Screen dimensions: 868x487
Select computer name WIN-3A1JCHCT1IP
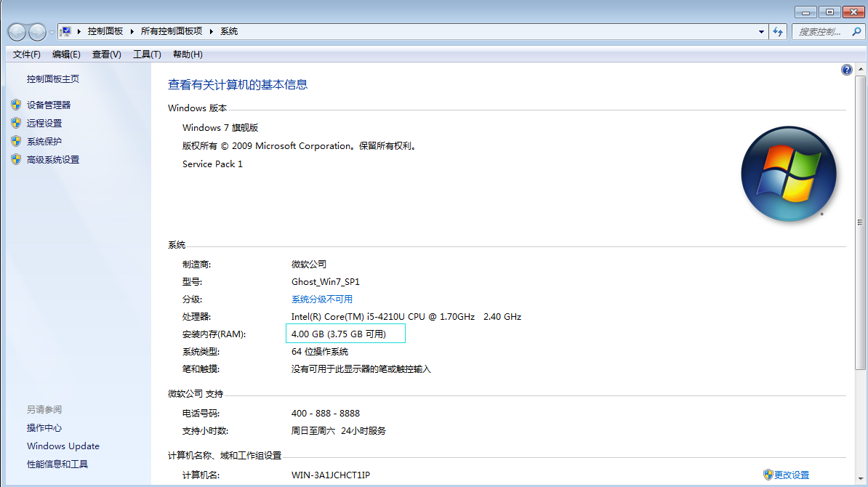(331, 475)
